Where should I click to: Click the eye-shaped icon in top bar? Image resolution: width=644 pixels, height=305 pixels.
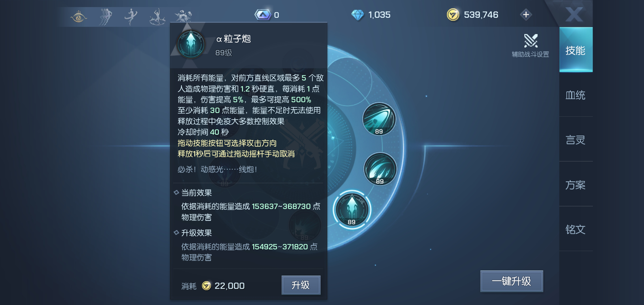point(79,16)
